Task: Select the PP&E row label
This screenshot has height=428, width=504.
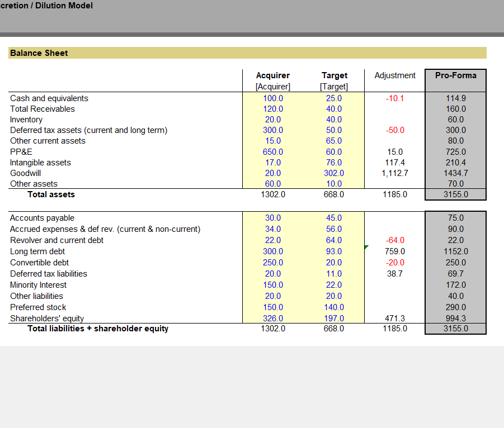Action: pos(21,152)
